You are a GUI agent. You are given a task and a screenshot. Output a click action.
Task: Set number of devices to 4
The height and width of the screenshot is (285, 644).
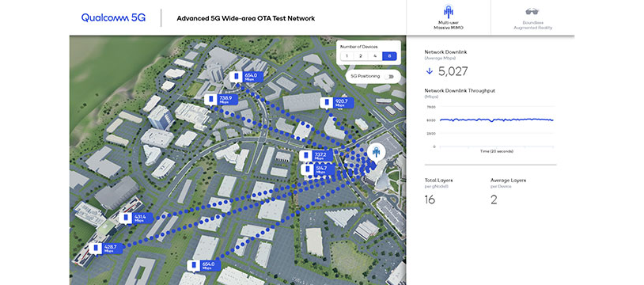(x=374, y=56)
